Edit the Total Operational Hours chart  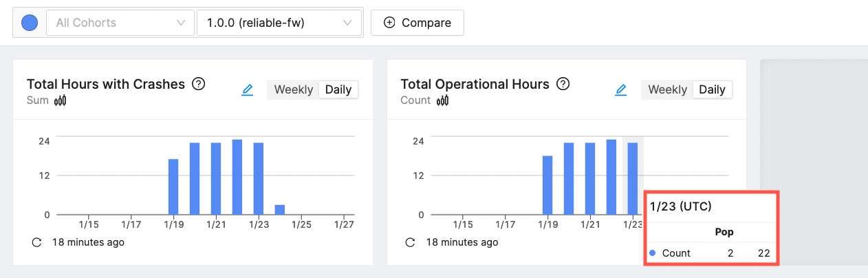(x=621, y=89)
